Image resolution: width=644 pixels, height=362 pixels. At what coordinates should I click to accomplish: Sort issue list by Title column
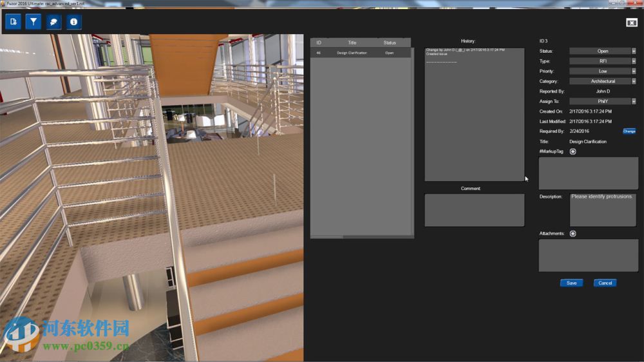point(352,43)
